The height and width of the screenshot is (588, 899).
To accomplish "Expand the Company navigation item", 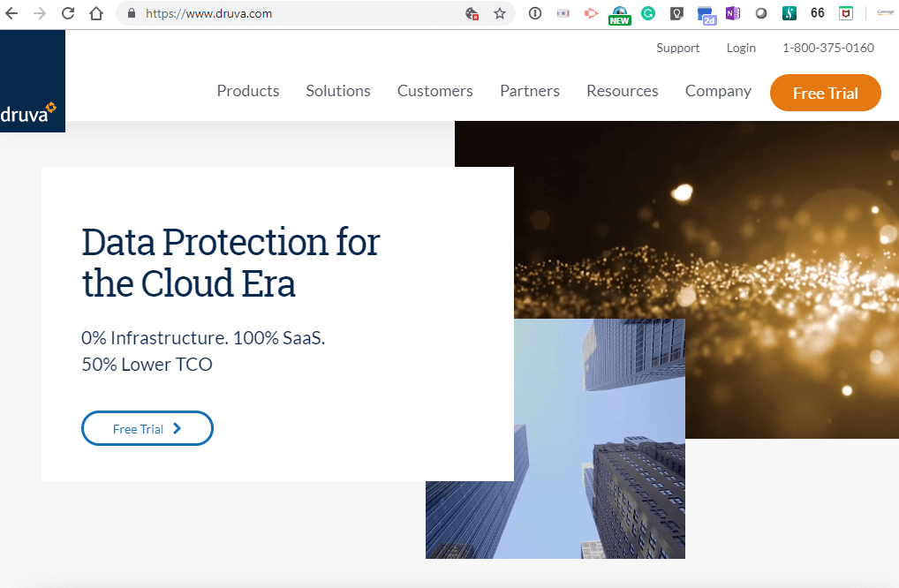I will click(x=718, y=91).
